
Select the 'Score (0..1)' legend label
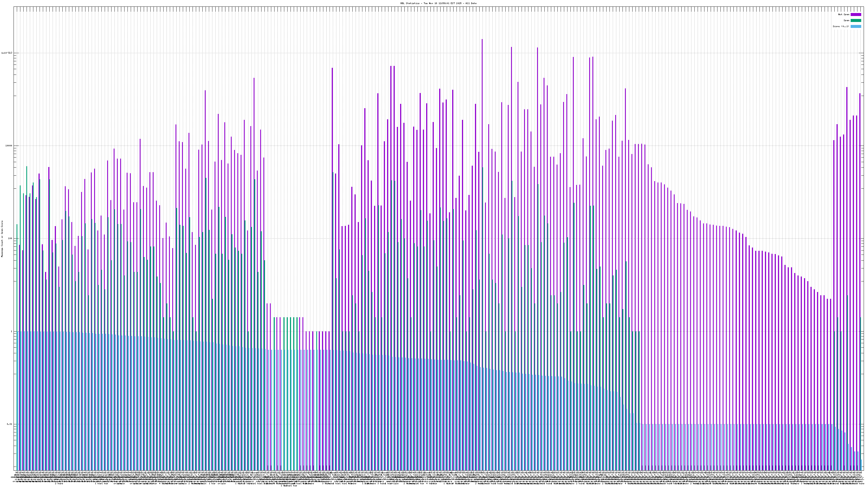841,26
